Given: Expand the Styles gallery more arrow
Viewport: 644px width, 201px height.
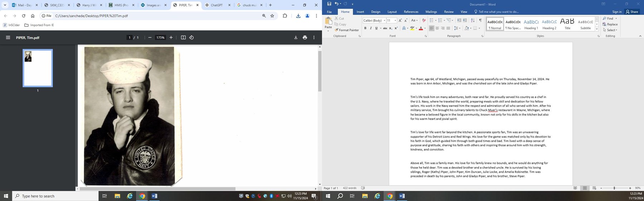Looking at the screenshot, I should [597, 29].
